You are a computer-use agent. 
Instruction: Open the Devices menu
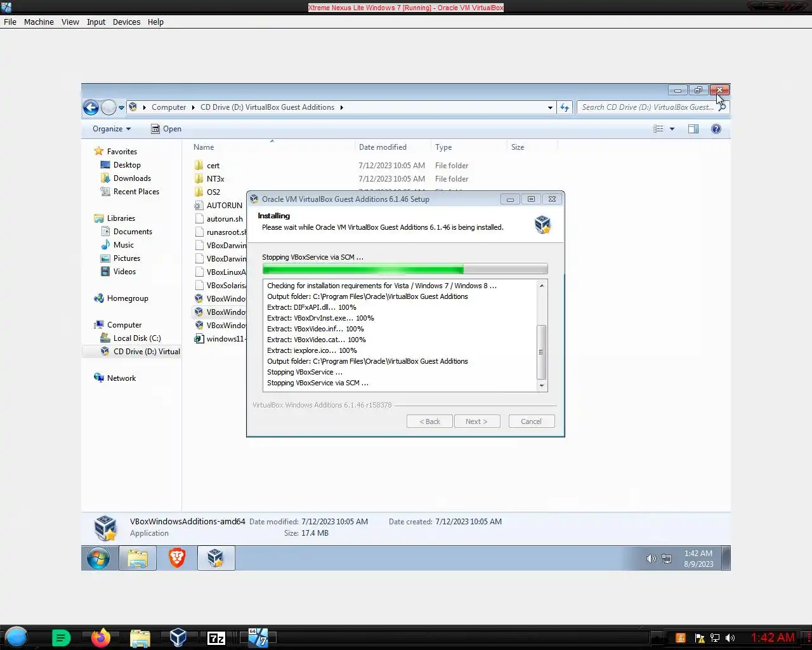(x=126, y=22)
